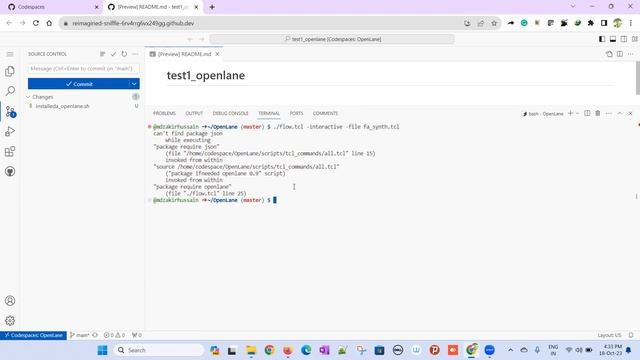Toggle primary sidebar layout icon
This screenshot has height=360, width=640.
pyautogui.click(x=602, y=39)
